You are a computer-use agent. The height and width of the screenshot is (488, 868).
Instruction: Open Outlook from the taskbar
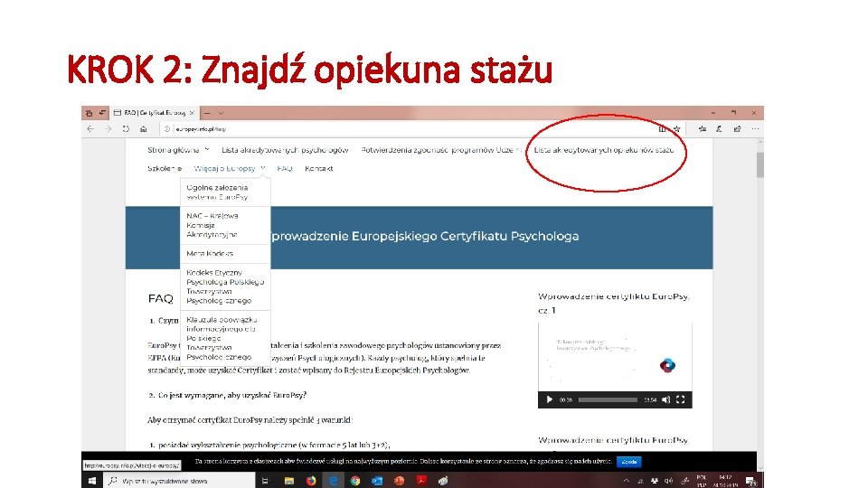coord(378,481)
